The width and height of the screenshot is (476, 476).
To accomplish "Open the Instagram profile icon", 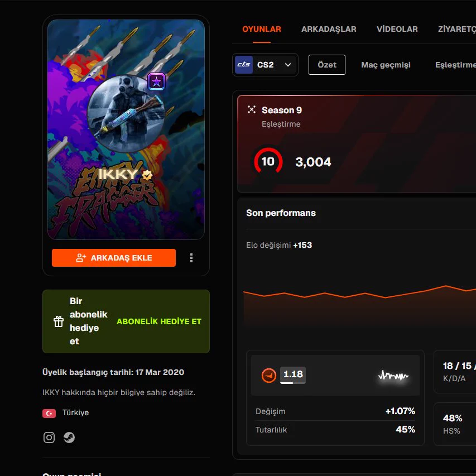I will click(x=49, y=437).
